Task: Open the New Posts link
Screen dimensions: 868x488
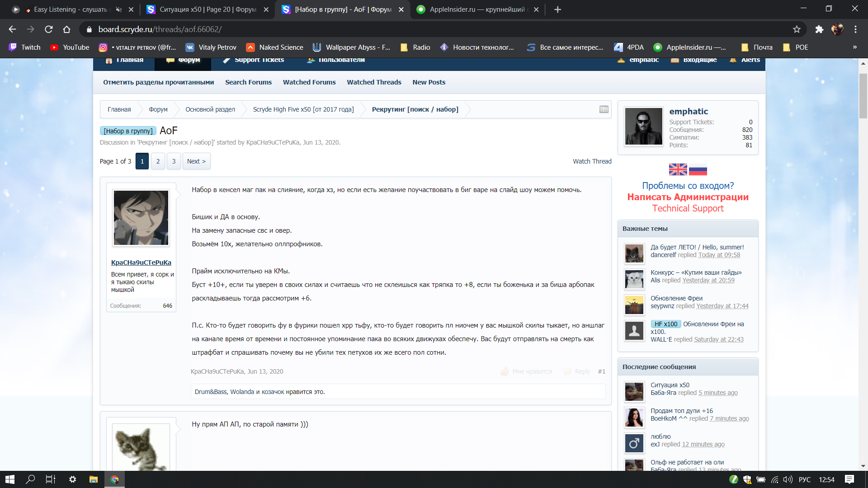Action: (429, 82)
